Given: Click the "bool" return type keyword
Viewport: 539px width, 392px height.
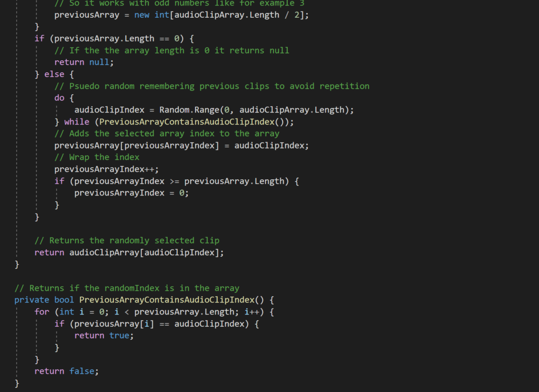Looking at the screenshot, I should click(x=64, y=300).
